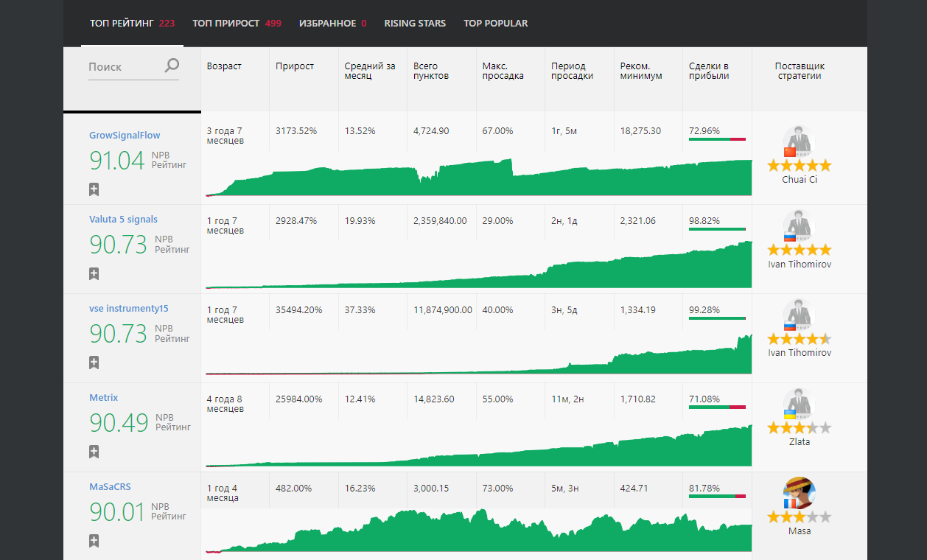Switch to ТОП ПРИРОСТ tab

coord(237,24)
